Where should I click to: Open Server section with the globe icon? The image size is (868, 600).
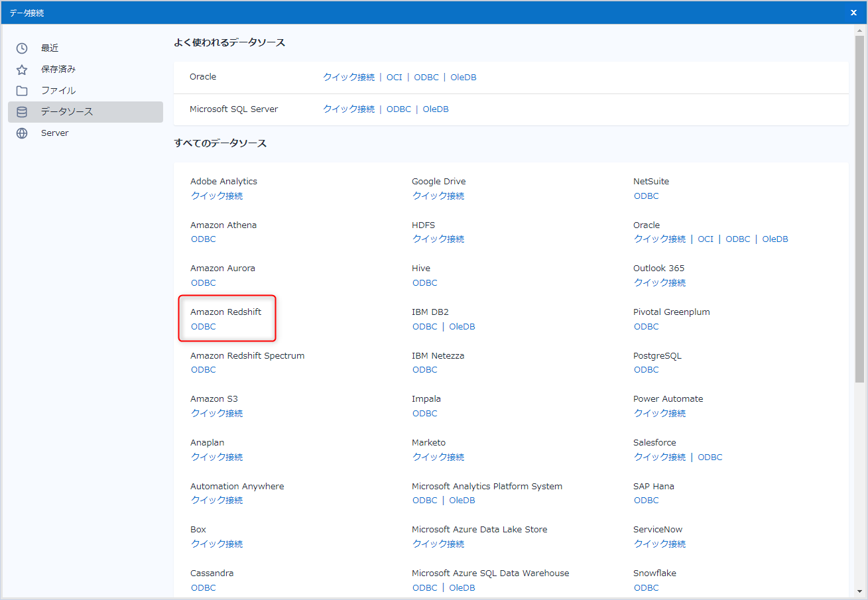[x=20, y=133]
